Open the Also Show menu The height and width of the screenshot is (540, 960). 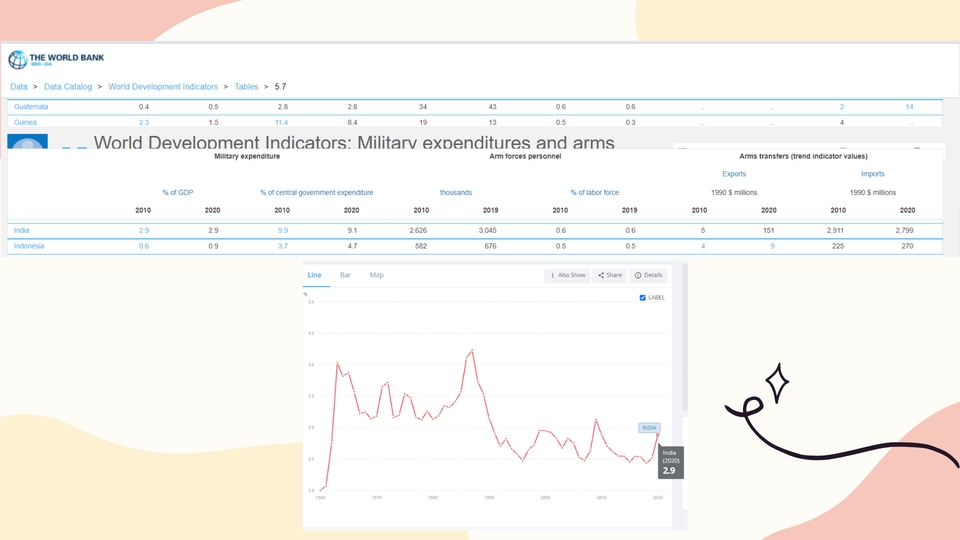point(568,276)
